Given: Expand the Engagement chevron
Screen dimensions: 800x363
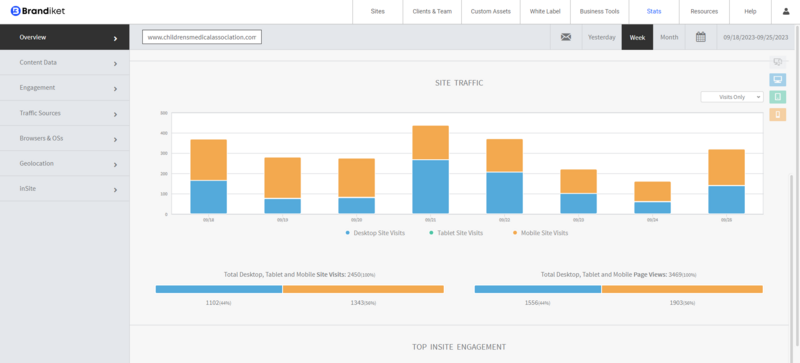Looking at the screenshot, I should [115, 89].
